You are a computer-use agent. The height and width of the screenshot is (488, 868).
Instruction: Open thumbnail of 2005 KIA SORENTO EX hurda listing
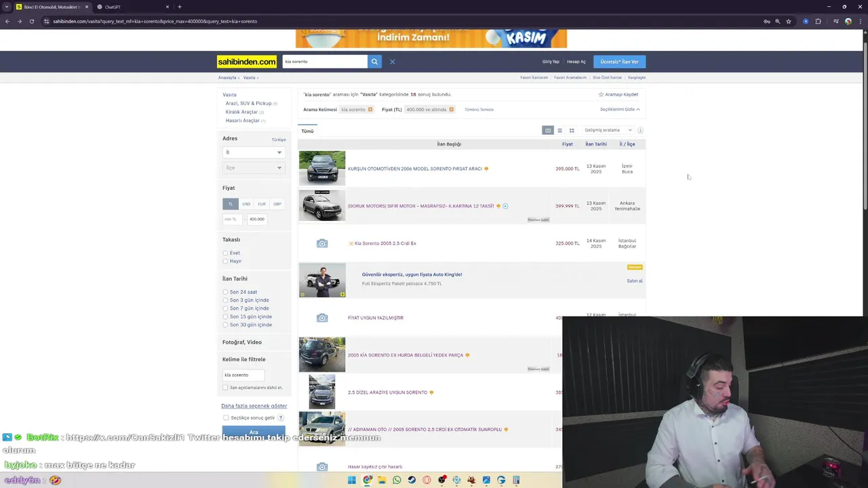tap(322, 355)
